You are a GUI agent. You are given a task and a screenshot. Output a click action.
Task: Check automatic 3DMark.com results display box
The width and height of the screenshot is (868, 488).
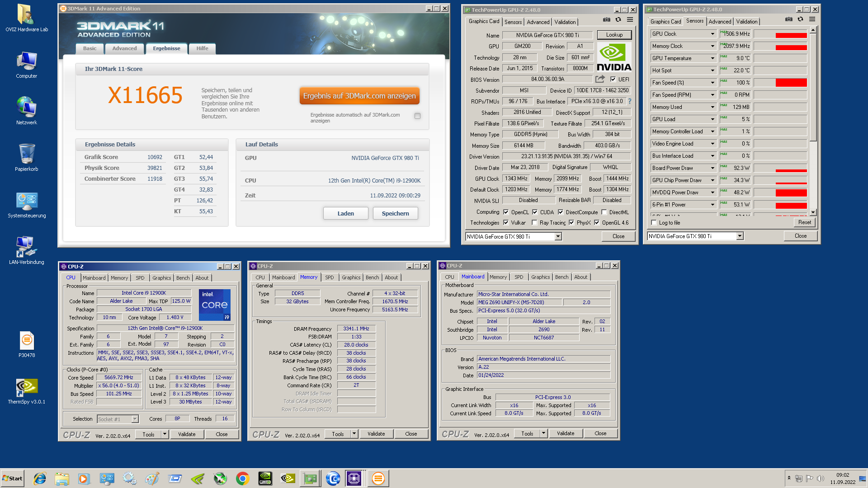[417, 116]
